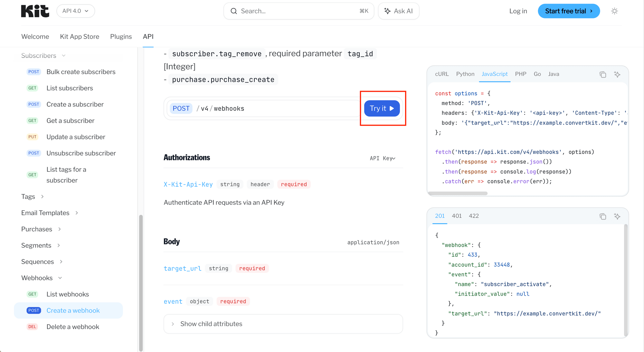
Task: Show the 401 response tab
Action: (x=457, y=216)
